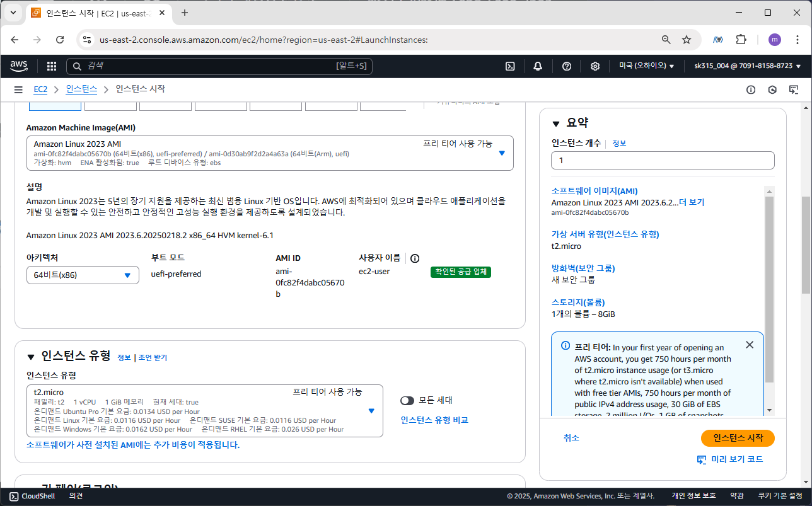The height and width of the screenshot is (506, 812).
Task: Open 정보 link beside 인스턴스 개수
Action: point(619,143)
